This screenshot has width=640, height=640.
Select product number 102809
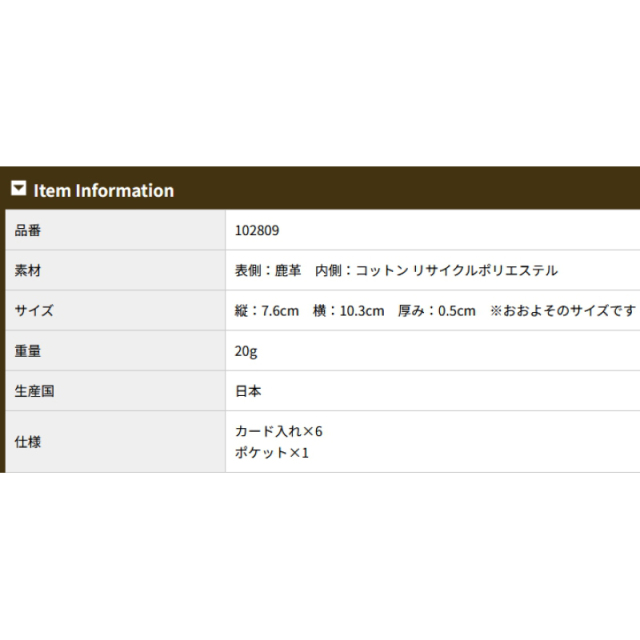257,230
